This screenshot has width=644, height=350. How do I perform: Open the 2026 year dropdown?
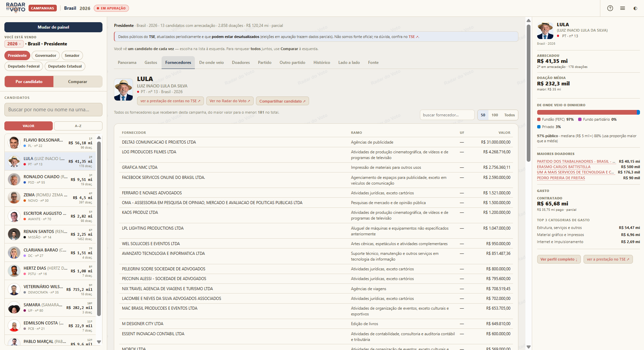click(x=14, y=44)
